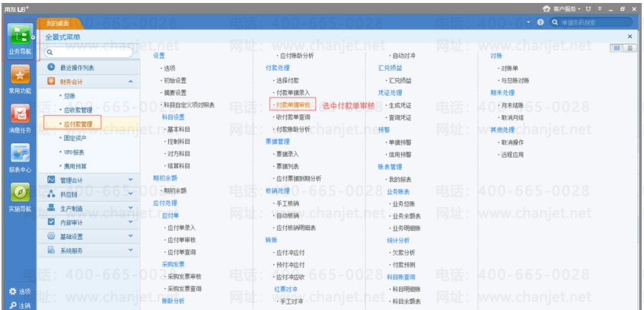Open 生成凭证 menu entry
Screen dimensions: 644x310
400,105
